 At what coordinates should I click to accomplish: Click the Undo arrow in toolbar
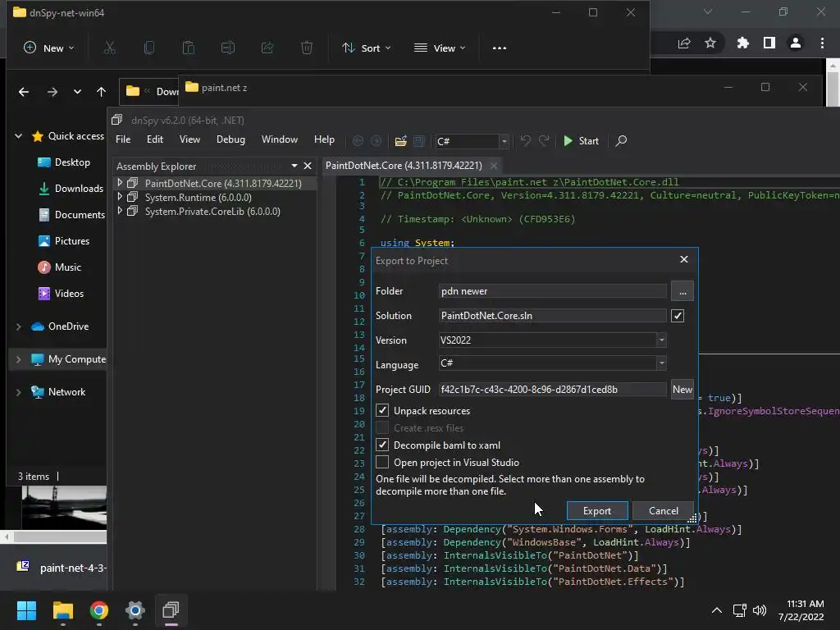(x=525, y=141)
